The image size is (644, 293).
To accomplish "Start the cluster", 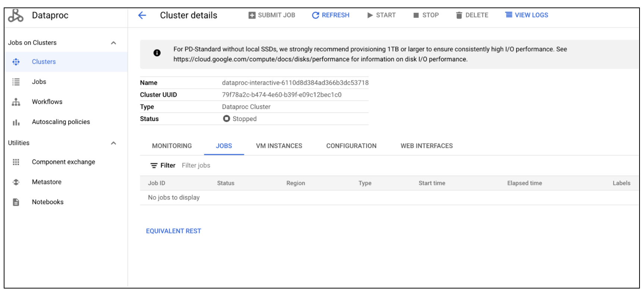I will [381, 15].
